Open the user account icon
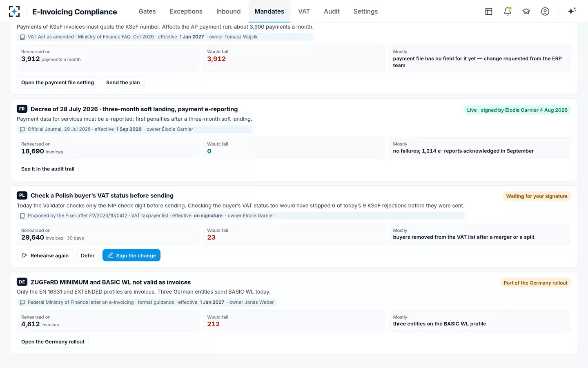Viewport: 588px width, 368px height. coord(545,11)
